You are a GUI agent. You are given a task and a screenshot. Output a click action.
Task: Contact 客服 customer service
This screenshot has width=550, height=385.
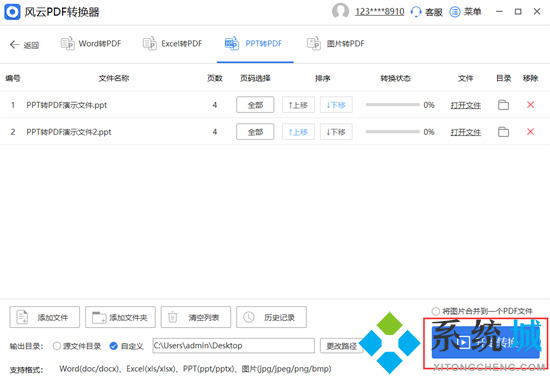pos(427,12)
